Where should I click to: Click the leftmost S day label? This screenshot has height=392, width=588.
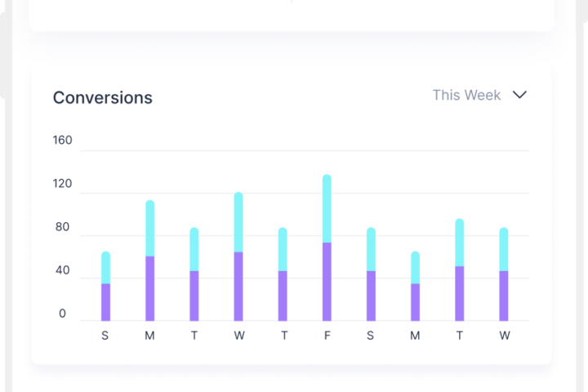(105, 336)
